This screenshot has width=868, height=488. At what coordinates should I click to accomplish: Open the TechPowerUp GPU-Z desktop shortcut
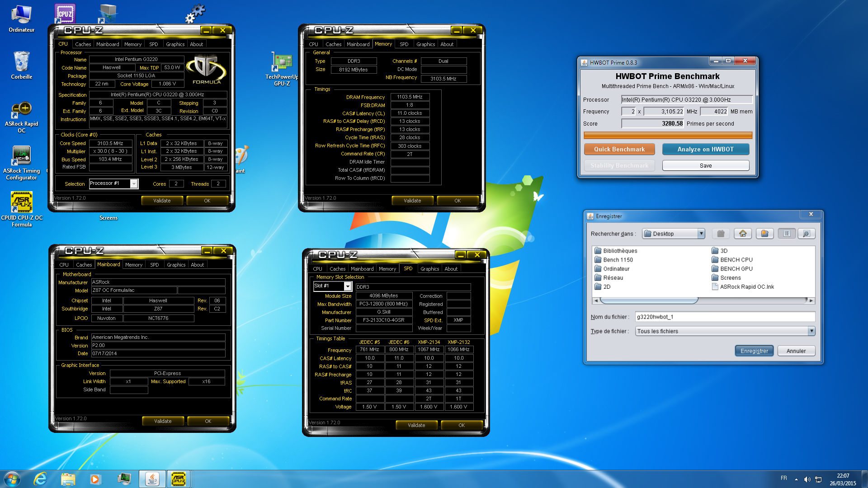282,69
